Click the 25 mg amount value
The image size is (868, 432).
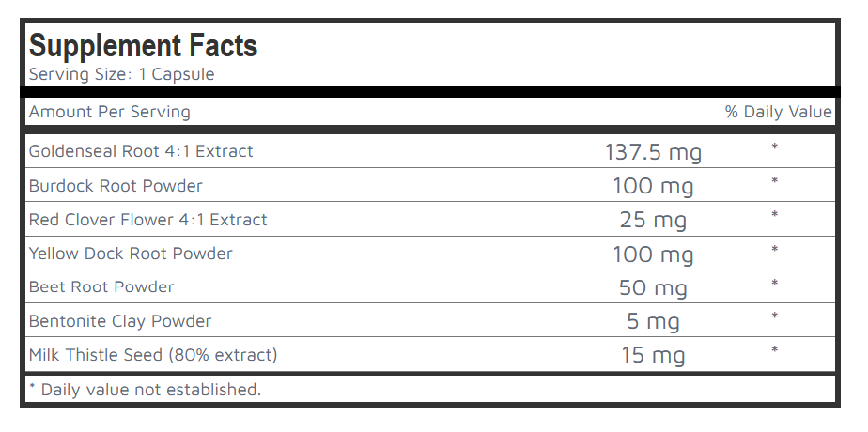653,221
